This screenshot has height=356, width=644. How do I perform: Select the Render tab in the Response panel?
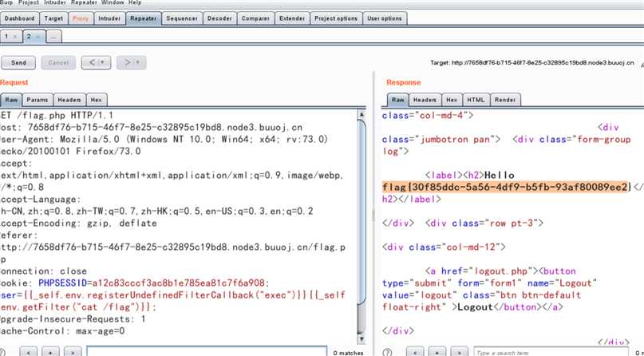[x=505, y=100]
